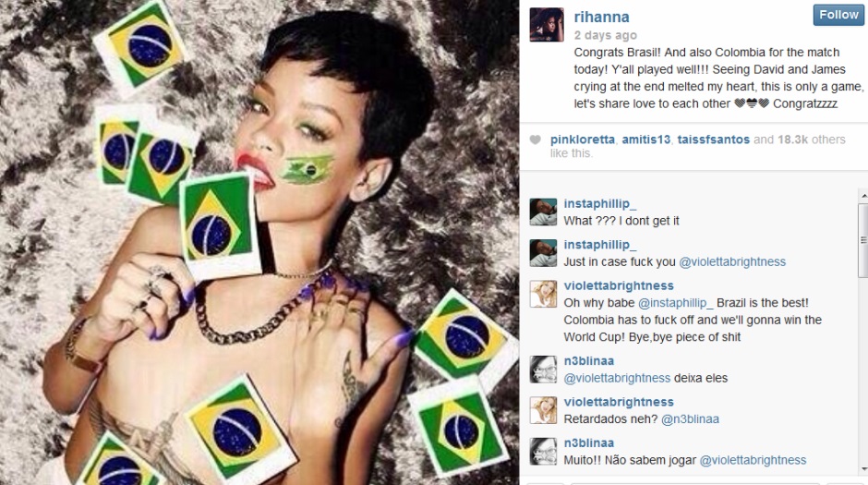Image resolution: width=868 pixels, height=485 pixels.
Task: Open violettabrightness avatar beside 'Retardados neh?' comment
Action: (x=543, y=410)
